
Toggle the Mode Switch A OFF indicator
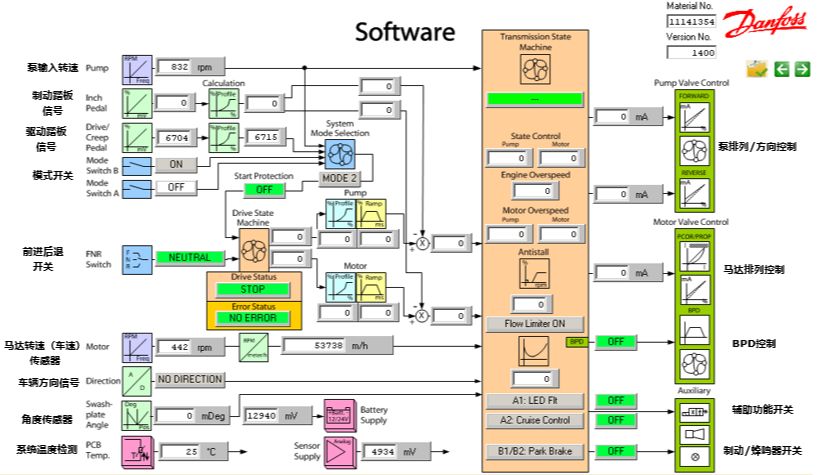175,187
